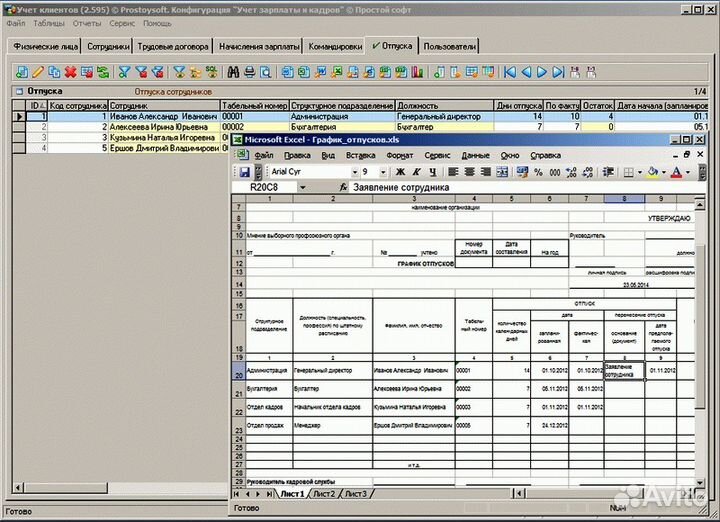Click the binoculars search icon

click(233, 72)
